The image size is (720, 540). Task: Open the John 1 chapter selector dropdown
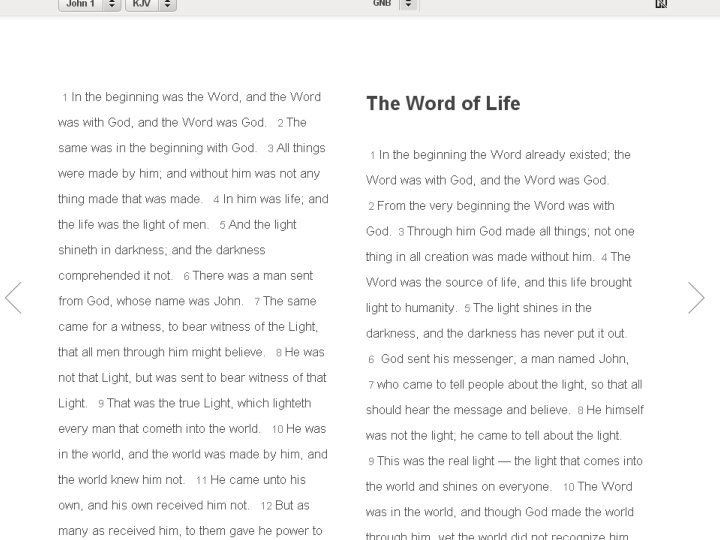coord(90,4)
